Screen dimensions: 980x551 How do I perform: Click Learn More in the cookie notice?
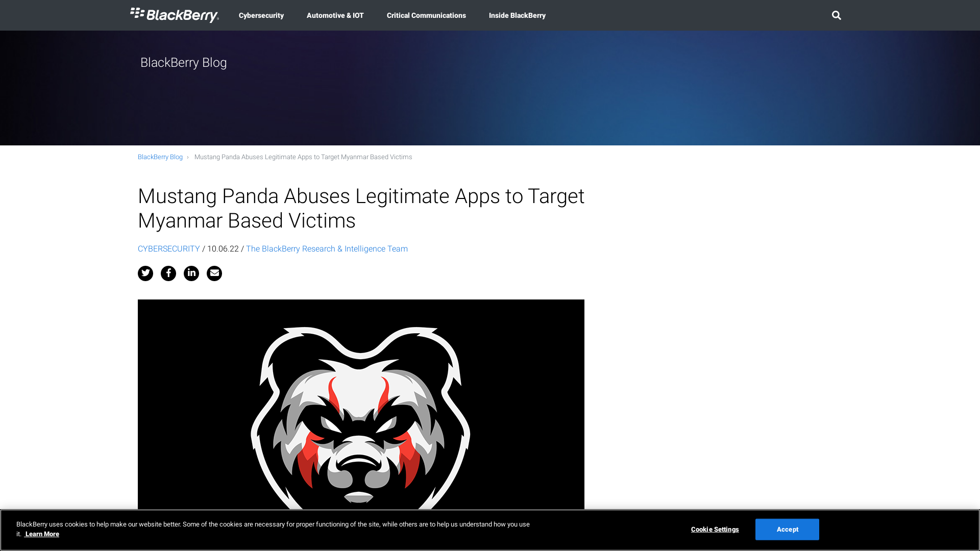pyautogui.click(x=42, y=534)
